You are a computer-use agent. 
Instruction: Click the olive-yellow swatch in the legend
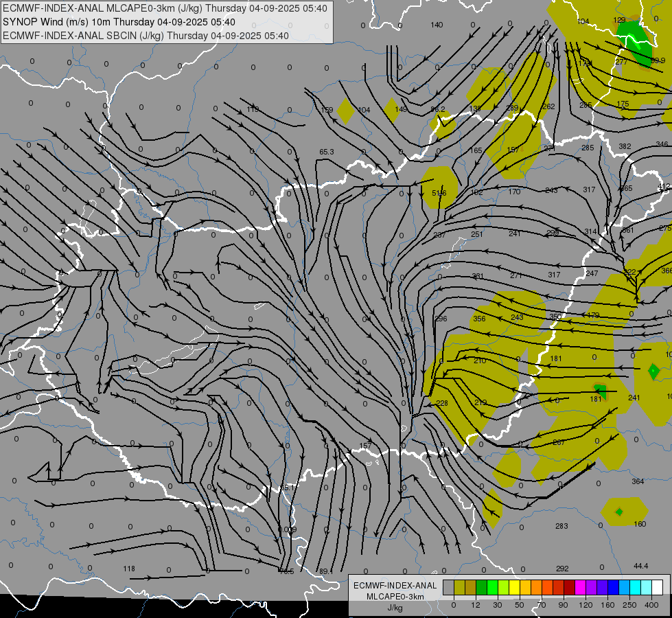[460, 588]
